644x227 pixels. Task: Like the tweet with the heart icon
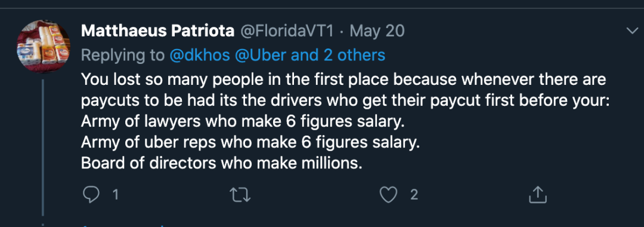pos(388,195)
